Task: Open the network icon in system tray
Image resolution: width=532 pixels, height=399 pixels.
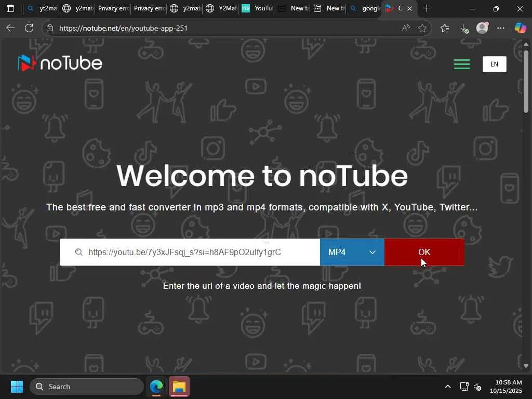Action: click(x=464, y=387)
